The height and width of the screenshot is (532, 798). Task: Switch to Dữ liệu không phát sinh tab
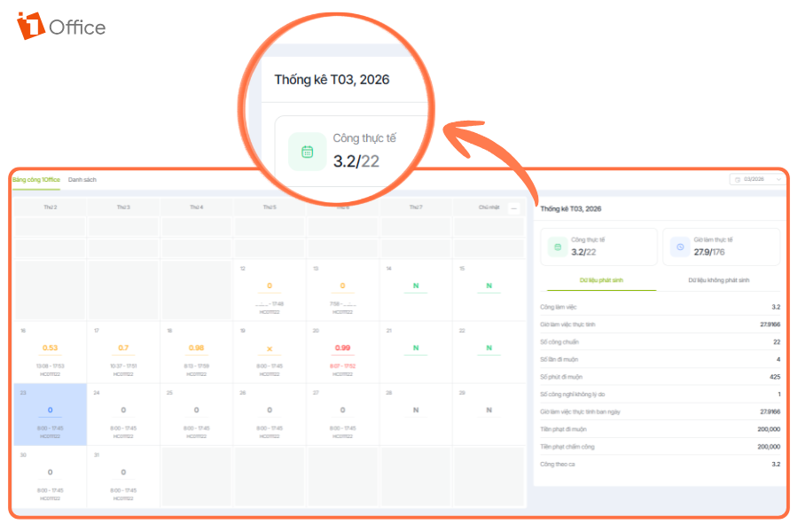point(719,279)
